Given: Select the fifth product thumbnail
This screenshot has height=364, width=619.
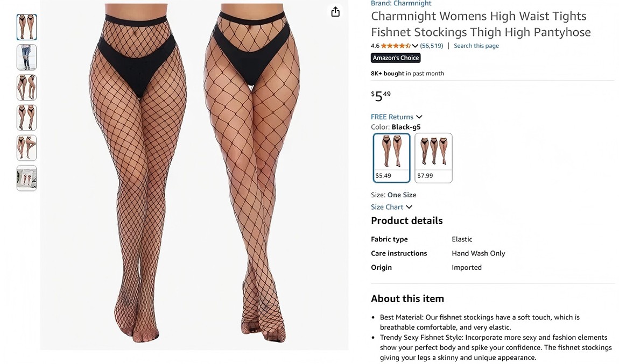Looking at the screenshot, I should click(26, 148).
